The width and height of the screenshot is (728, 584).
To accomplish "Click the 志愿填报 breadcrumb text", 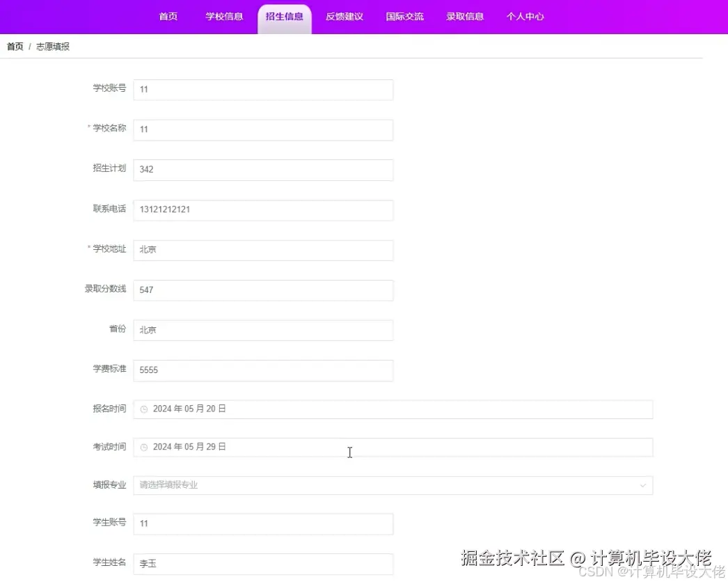I will click(x=52, y=47).
